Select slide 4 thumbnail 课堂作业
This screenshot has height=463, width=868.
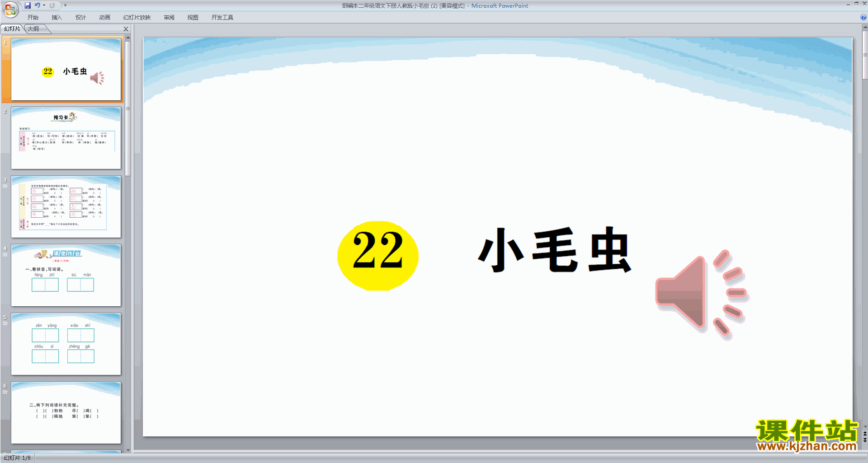tap(66, 275)
